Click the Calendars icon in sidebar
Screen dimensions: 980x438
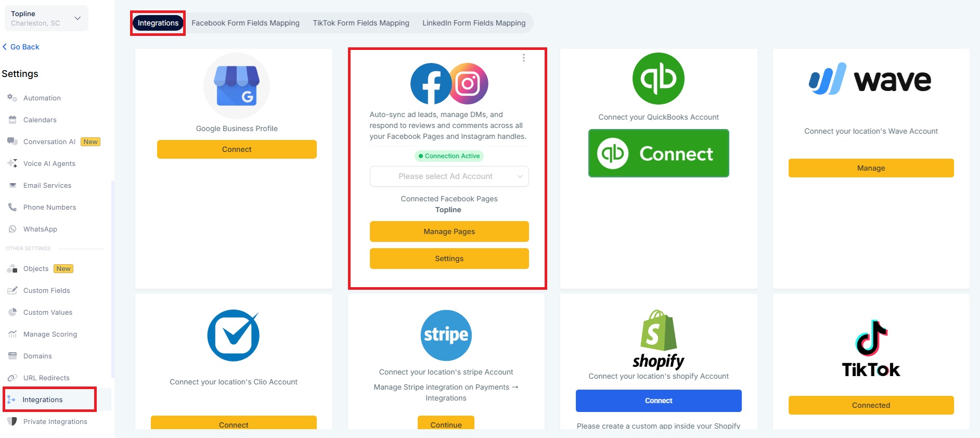12,120
